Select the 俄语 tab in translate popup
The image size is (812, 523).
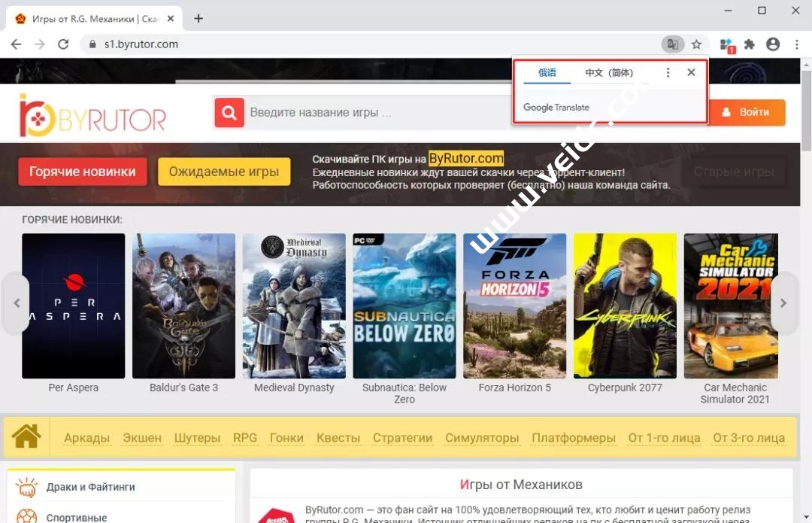click(547, 72)
